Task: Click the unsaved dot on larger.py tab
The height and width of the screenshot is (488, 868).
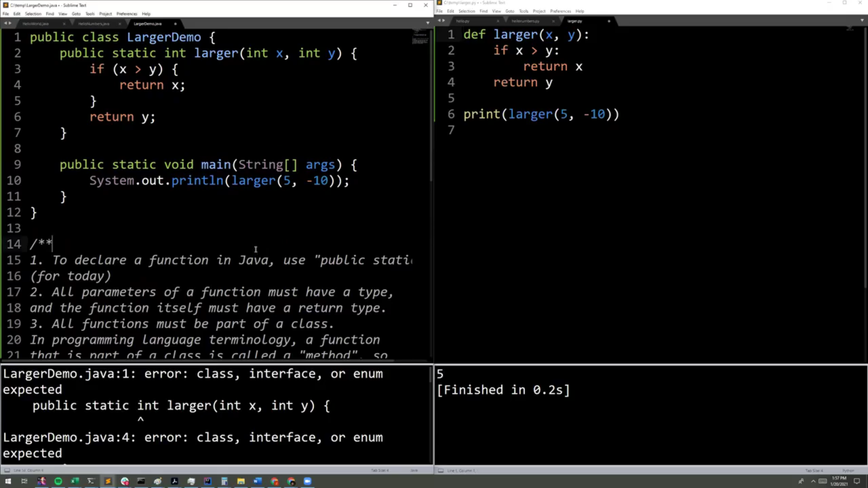Action: (x=609, y=21)
